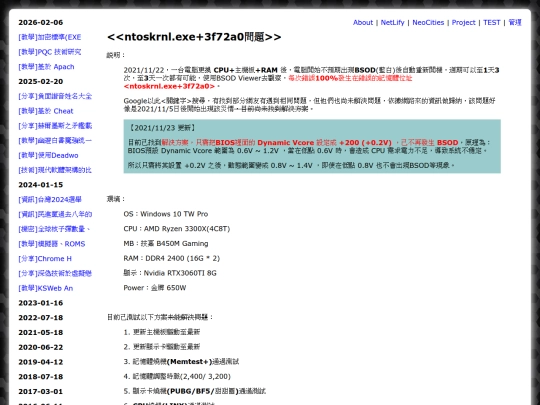This screenshot has width=540, height=405.
Task: Open the TEST link
Action: coord(491,22)
